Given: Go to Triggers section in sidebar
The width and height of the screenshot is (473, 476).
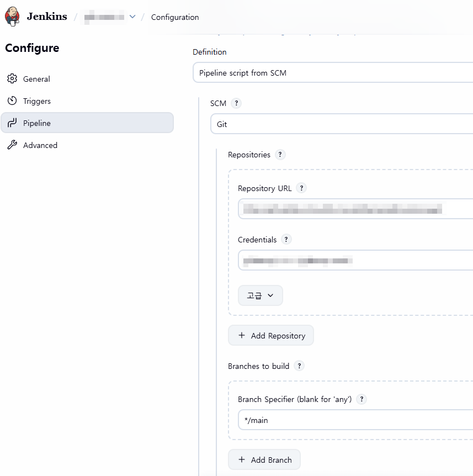Looking at the screenshot, I should pyautogui.click(x=87, y=101).
